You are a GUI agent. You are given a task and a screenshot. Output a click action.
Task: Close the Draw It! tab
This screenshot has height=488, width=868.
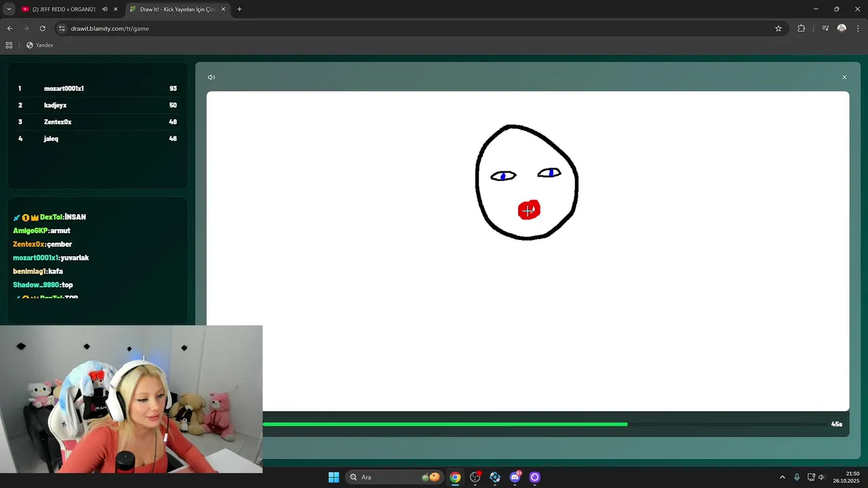pyautogui.click(x=223, y=9)
